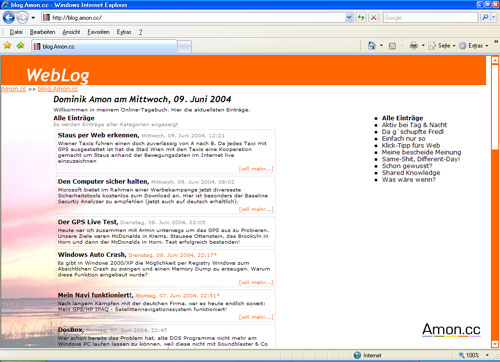Click the green Refresh arrows icon
This screenshot has width=500, height=362.
361,18
